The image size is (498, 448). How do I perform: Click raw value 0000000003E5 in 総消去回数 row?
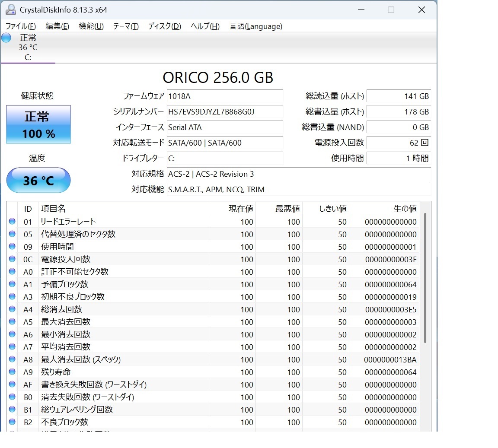coord(391,310)
